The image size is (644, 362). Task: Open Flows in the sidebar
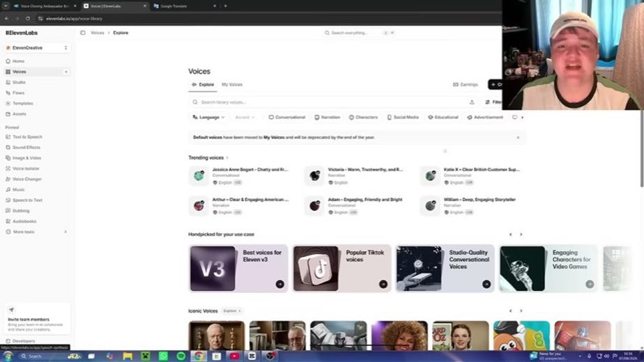coord(18,93)
